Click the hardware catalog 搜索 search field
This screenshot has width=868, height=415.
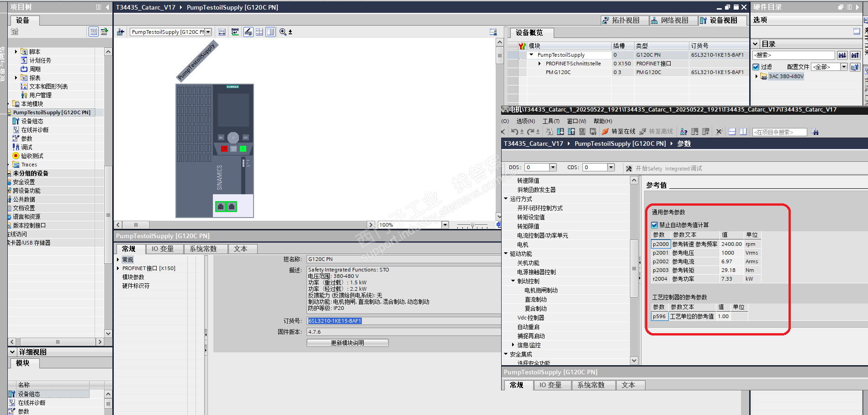click(x=793, y=55)
